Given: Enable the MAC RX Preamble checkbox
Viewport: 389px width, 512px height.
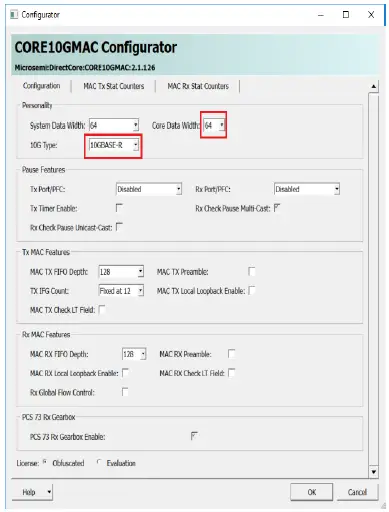Looking at the screenshot, I should [231, 354].
